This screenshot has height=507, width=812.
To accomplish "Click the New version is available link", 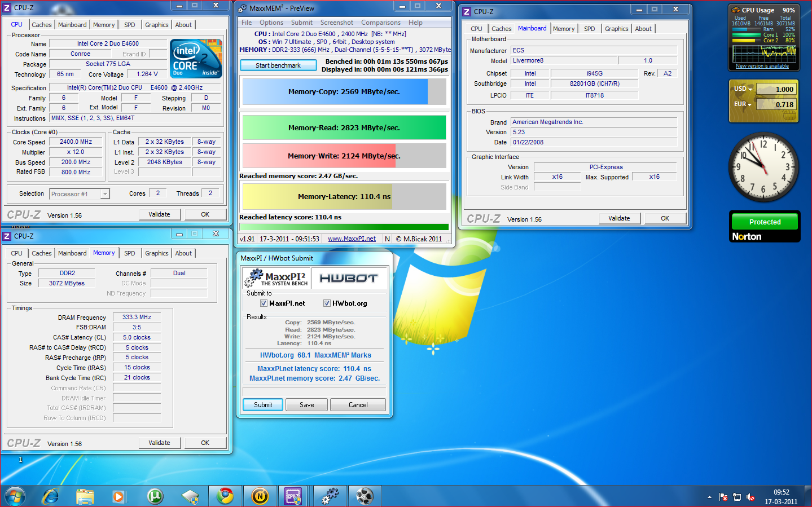I will (x=762, y=66).
